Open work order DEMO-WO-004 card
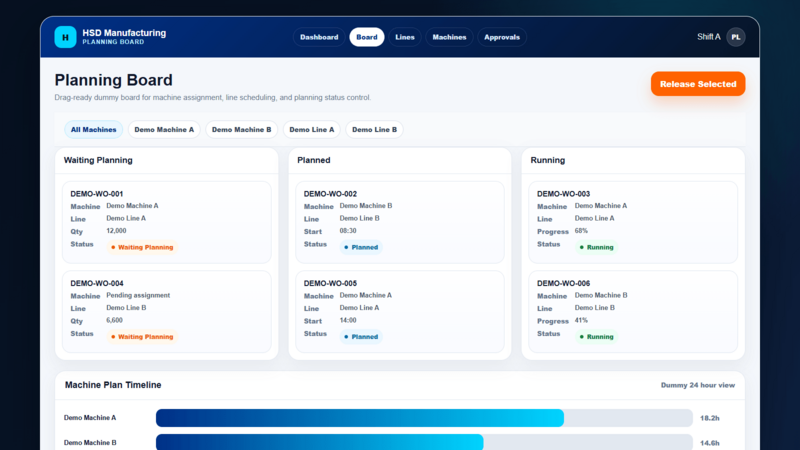The height and width of the screenshot is (450, 800). point(167,312)
